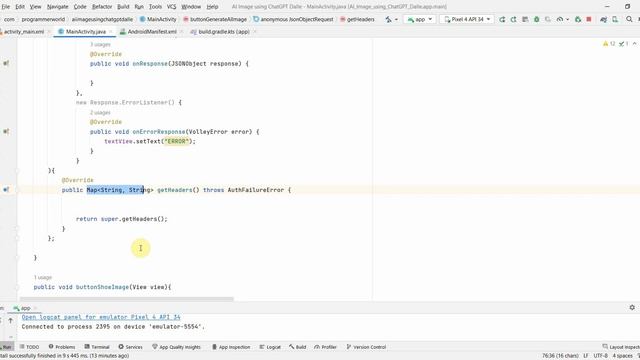640x360 pixels.
Task: Click the override gutter icon beside onErrorResponse
Action: point(6,131)
